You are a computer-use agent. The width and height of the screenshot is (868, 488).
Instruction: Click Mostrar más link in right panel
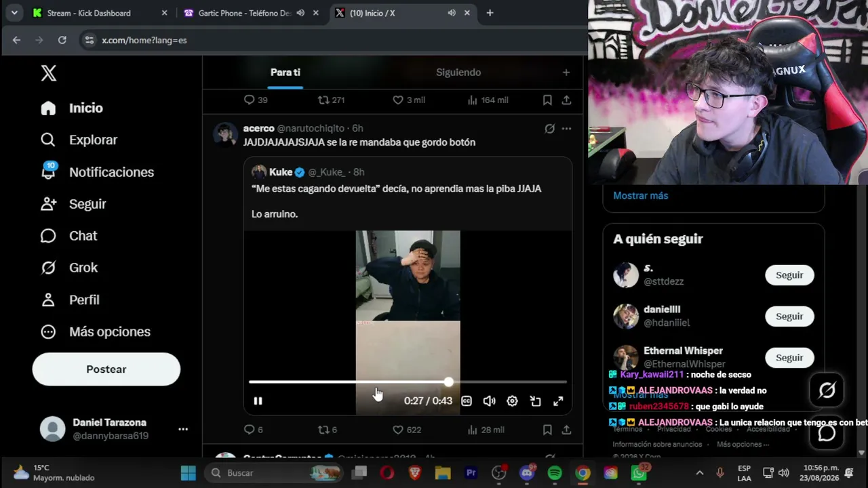[x=641, y=196]
